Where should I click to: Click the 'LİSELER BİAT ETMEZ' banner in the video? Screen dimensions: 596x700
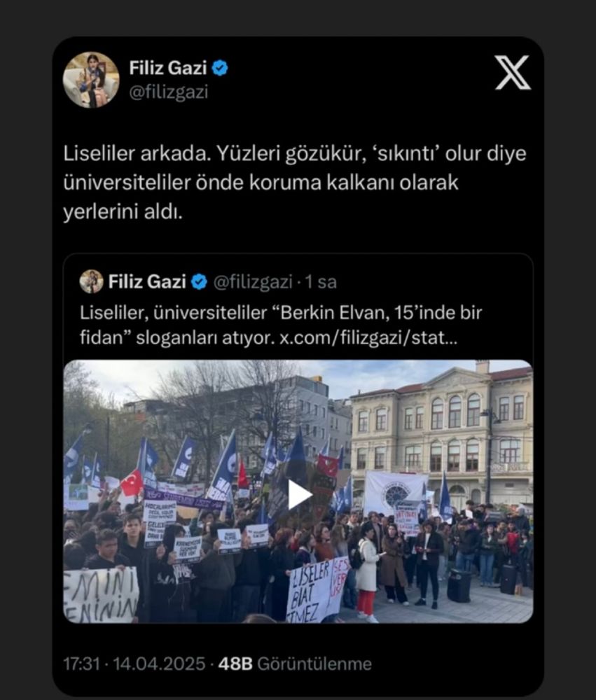317,589
